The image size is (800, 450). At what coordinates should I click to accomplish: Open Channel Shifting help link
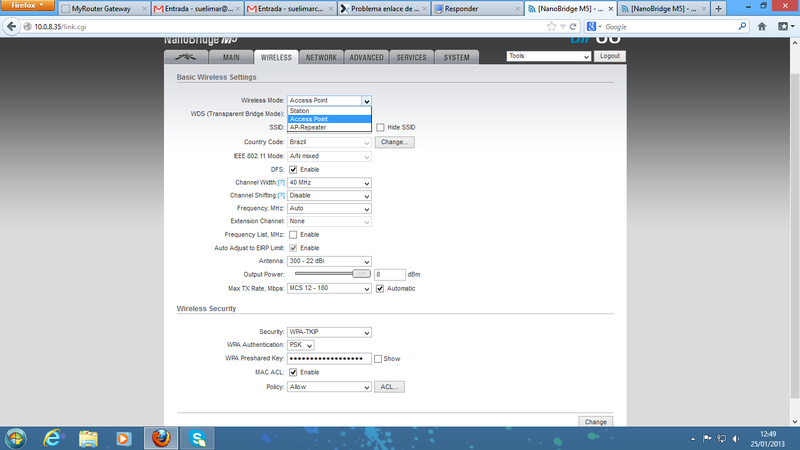click(x=281, y=195)
